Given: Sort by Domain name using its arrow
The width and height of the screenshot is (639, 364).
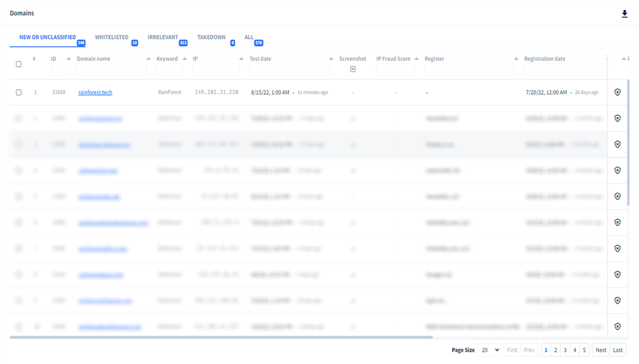Looking at the screenshot, I should pyautogui.click(x=148, y=59).
